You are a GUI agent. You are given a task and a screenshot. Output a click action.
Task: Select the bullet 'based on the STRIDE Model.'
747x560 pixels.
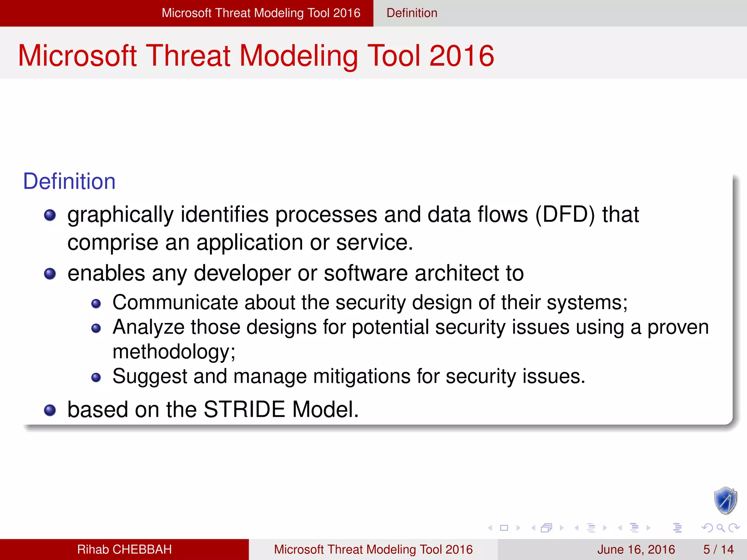click(x=213, y=409)
